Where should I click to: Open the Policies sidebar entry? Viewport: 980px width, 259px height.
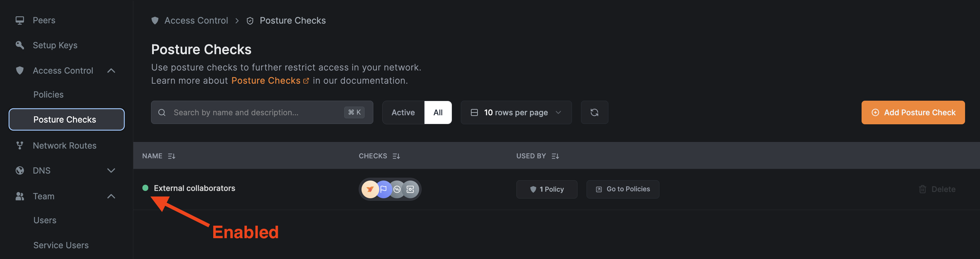48,94
